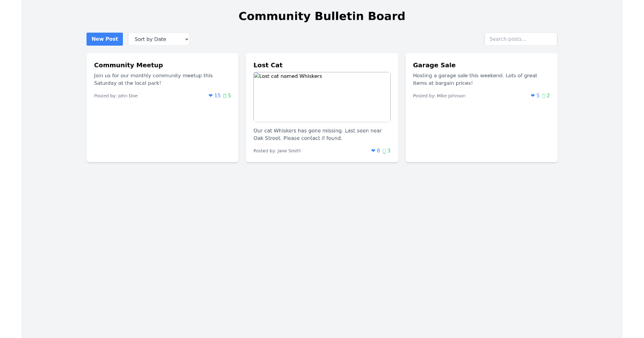Like the Garage Sale post
This screenshot has height=338, width=644.
click(534, 95)
